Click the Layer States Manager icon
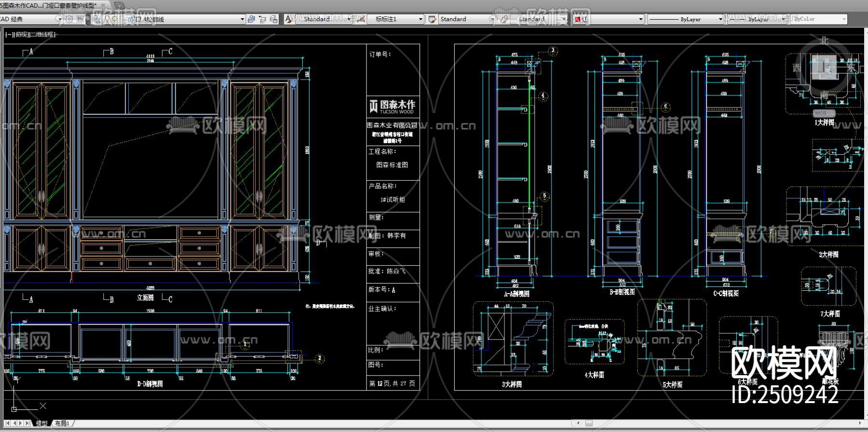This screenshot has height=432, width=868. point(273,19)
